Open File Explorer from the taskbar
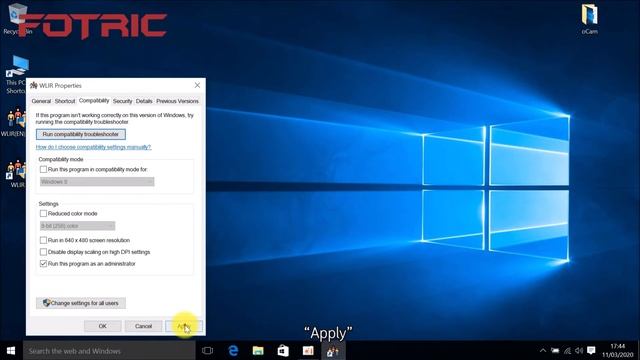640x360 pixels. pyautogui.click(x=258, y=351)
